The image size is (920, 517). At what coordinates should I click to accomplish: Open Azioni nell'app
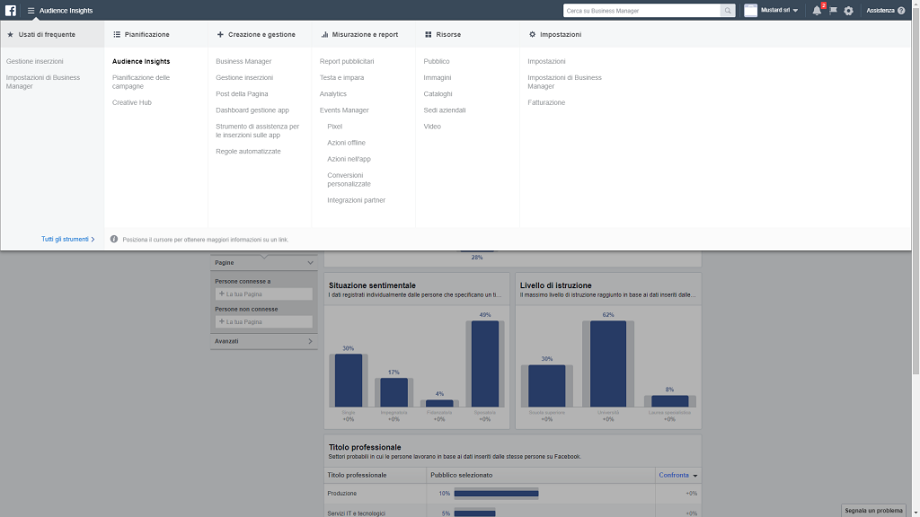tap(349, 159)
